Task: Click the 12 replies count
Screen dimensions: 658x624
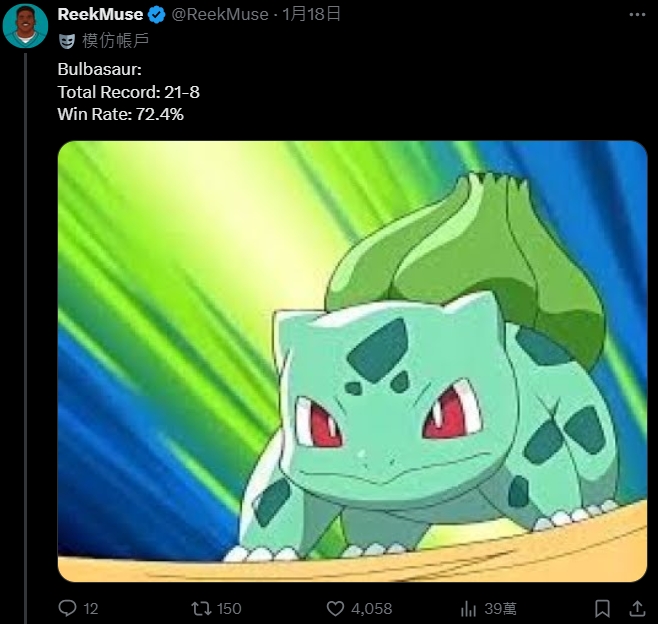Action: pos(91,608)
